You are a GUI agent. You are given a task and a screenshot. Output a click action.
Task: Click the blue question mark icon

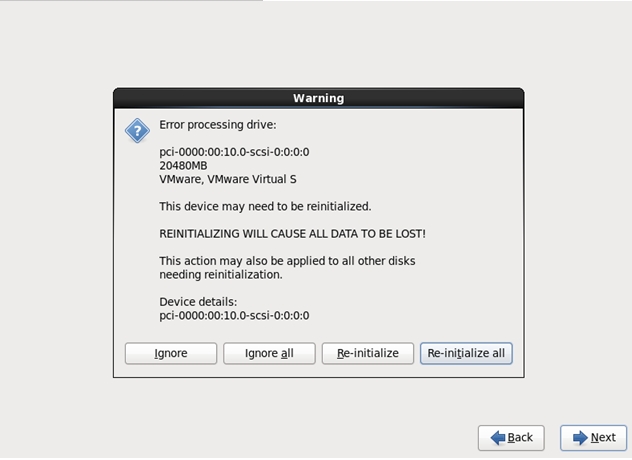pos(137,131)
